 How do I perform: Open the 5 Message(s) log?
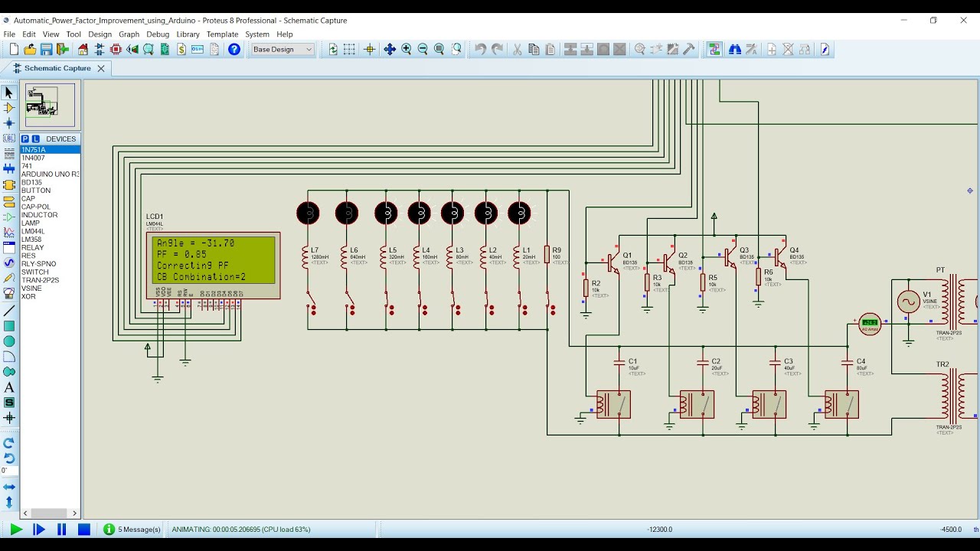tap(132, 529)
